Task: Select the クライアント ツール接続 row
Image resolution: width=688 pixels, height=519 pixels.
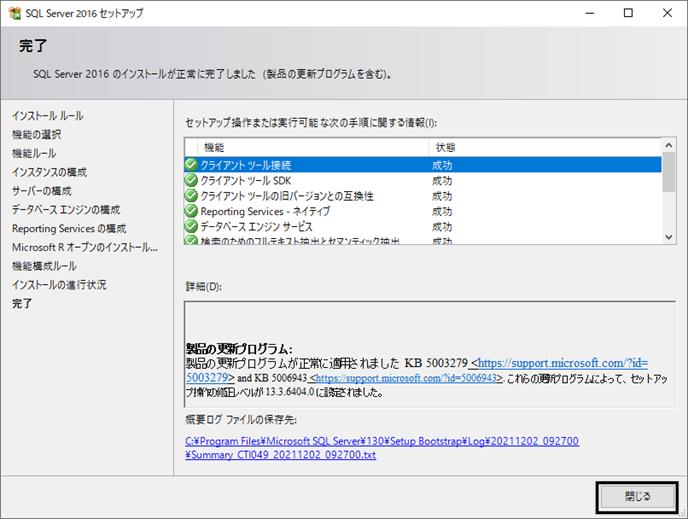Action: pos(423,165)
